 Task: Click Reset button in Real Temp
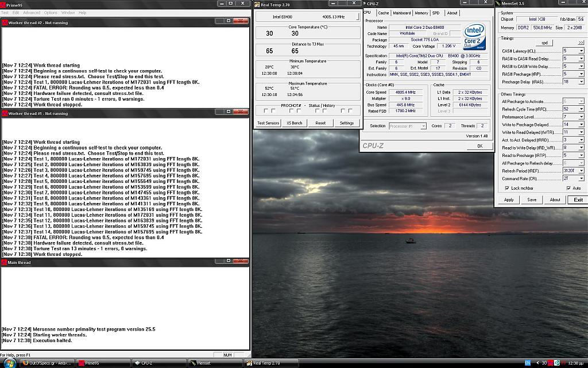coord(320,123)
